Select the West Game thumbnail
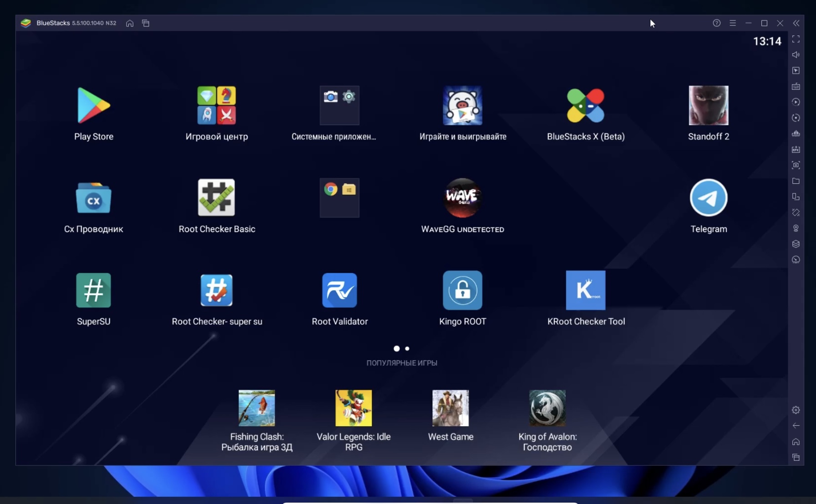The width and height of the screenshot is (816, 504). point(451,408)
